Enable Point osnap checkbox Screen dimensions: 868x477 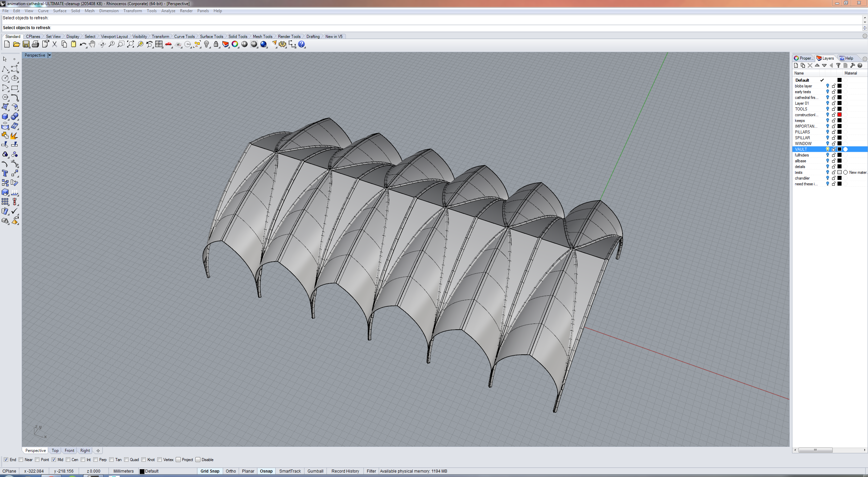click(37, 460)
